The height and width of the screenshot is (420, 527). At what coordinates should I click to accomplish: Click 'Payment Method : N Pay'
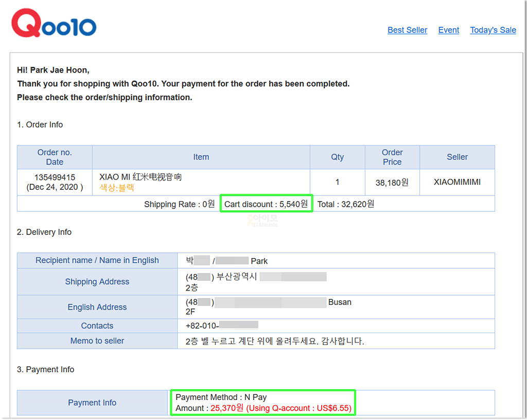pos(221,397)
